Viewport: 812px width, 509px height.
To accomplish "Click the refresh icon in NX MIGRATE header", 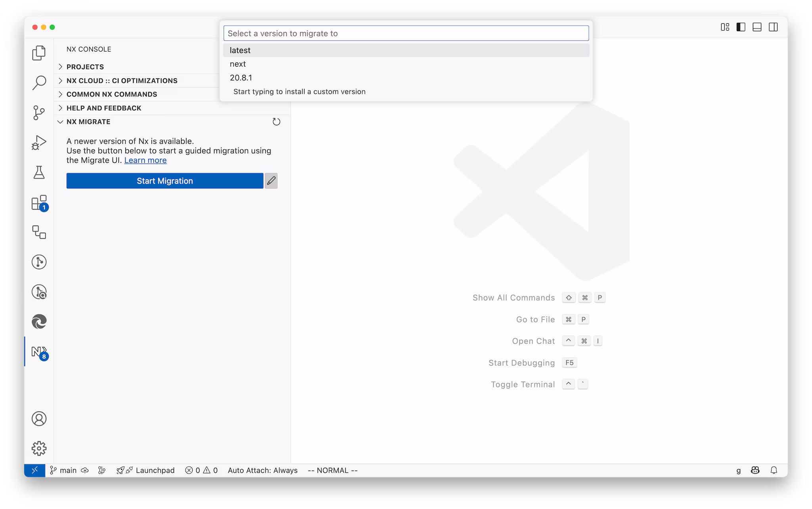I will coord(276,122).
